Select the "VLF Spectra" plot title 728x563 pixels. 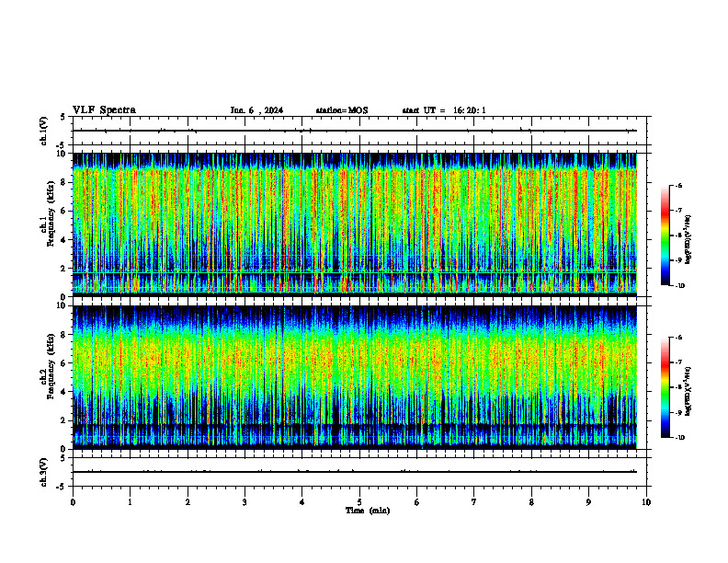(x=104, y=110)
